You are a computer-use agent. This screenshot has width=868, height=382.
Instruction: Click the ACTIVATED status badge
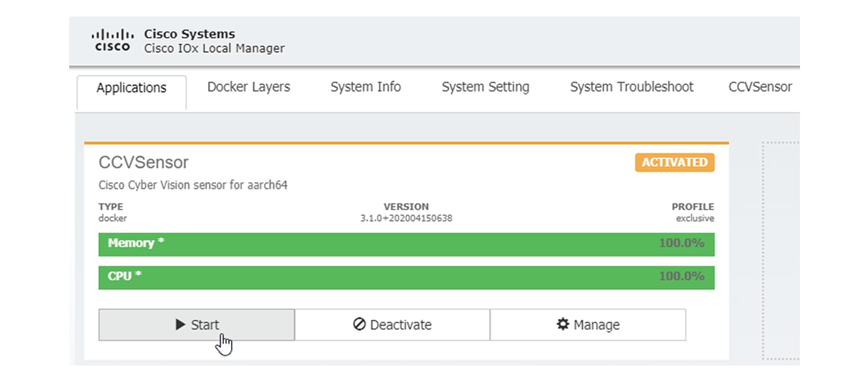[x=675, y=162]
